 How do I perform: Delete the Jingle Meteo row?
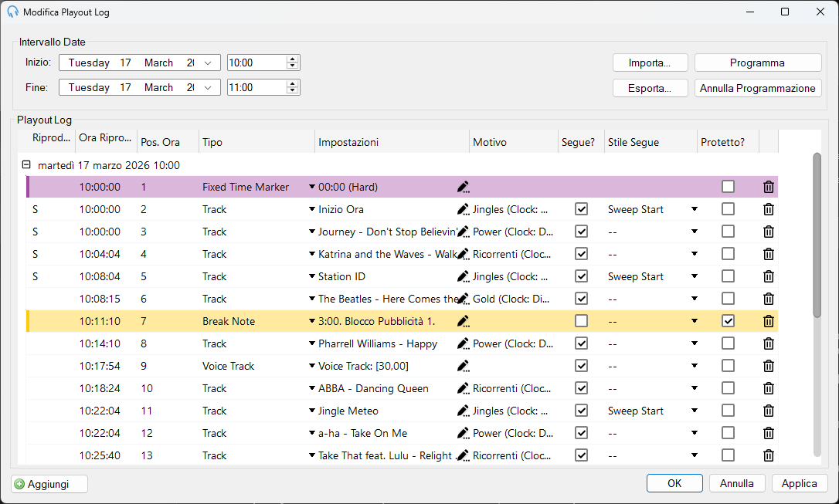click(x=769, y=411)
